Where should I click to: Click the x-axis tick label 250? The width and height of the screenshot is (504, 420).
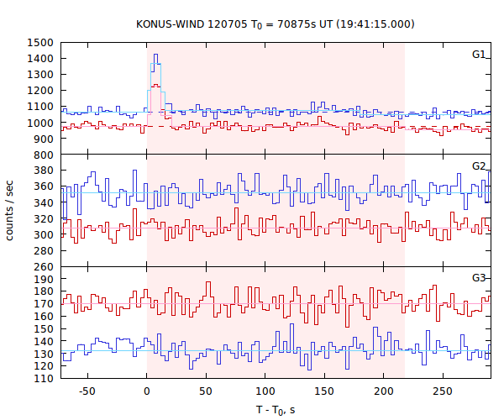tap(443, 391)
